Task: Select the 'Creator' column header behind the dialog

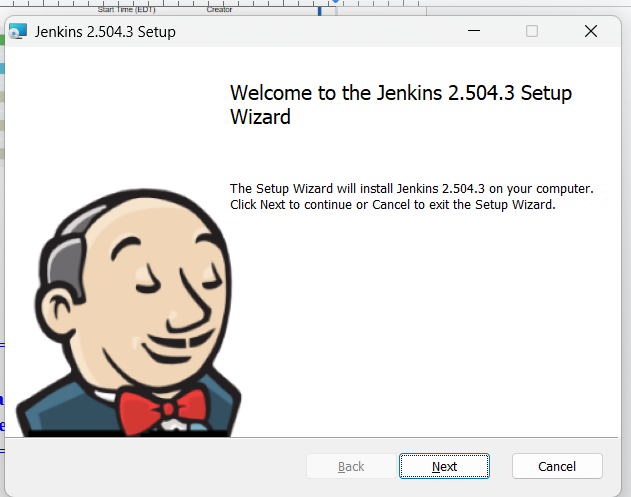Action: [x=219, y=9]
